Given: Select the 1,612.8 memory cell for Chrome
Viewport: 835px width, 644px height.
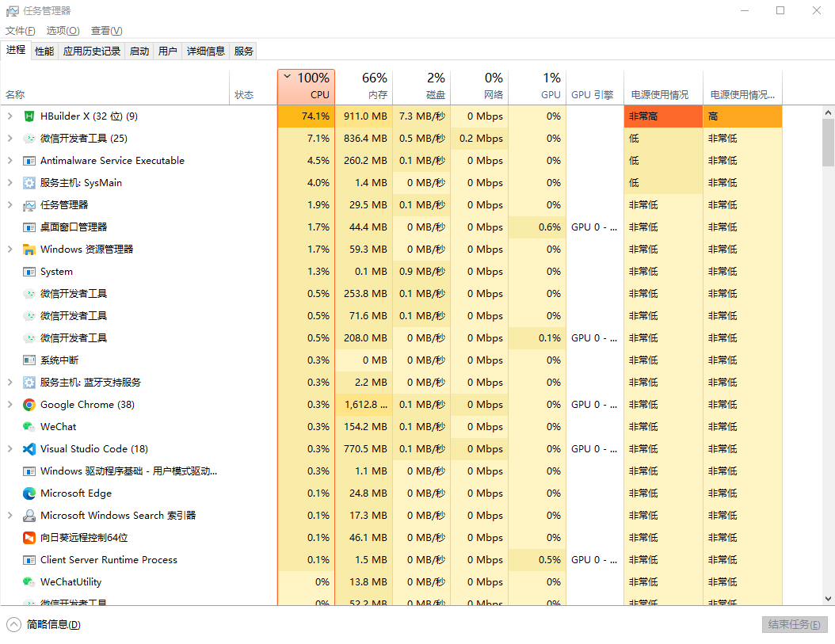Looking at the screenshot, I should pos(364,405).
